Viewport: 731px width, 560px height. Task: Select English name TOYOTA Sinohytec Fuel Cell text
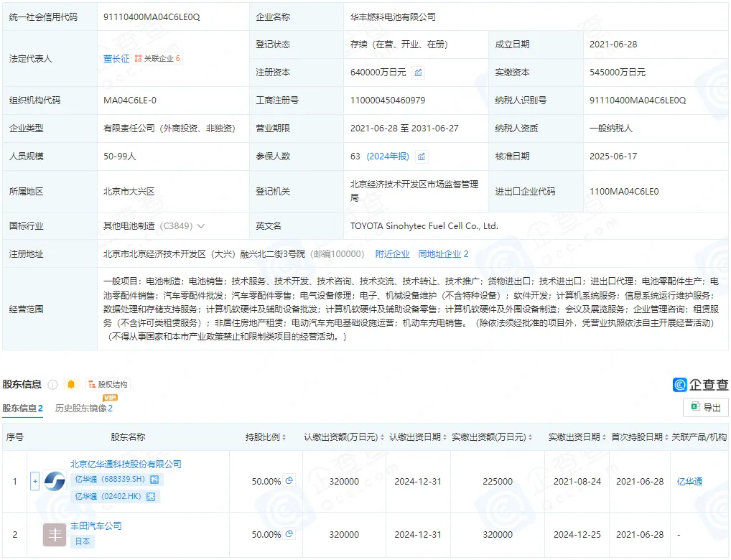pyautogui.click(x=424, y=226)
